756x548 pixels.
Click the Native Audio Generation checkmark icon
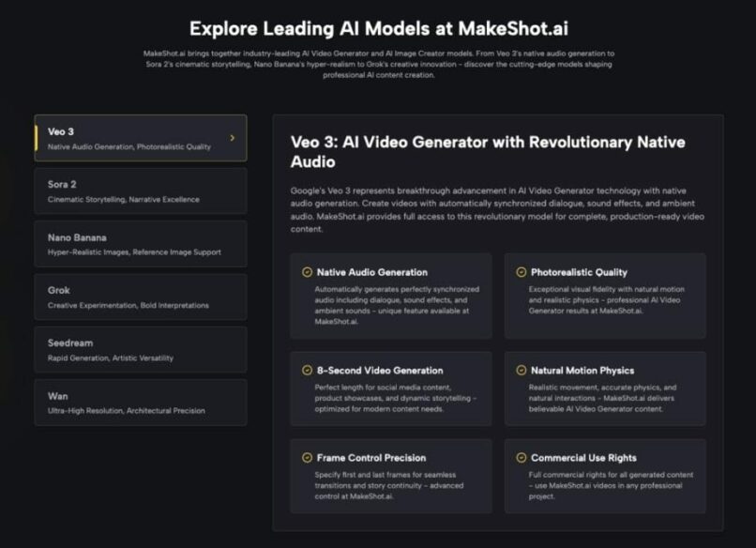pyautogui.click(x=305, y=272)
